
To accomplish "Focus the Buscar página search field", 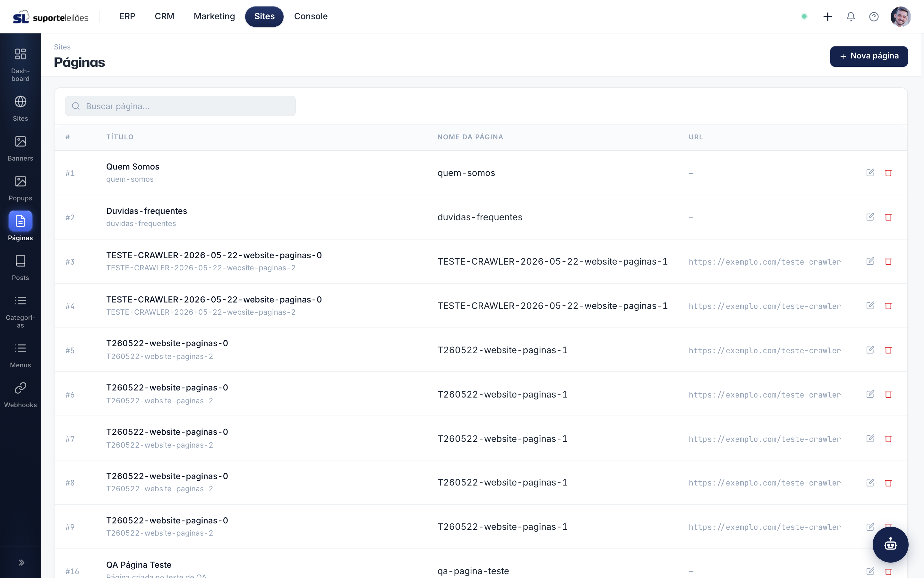I will click(180, 106).
